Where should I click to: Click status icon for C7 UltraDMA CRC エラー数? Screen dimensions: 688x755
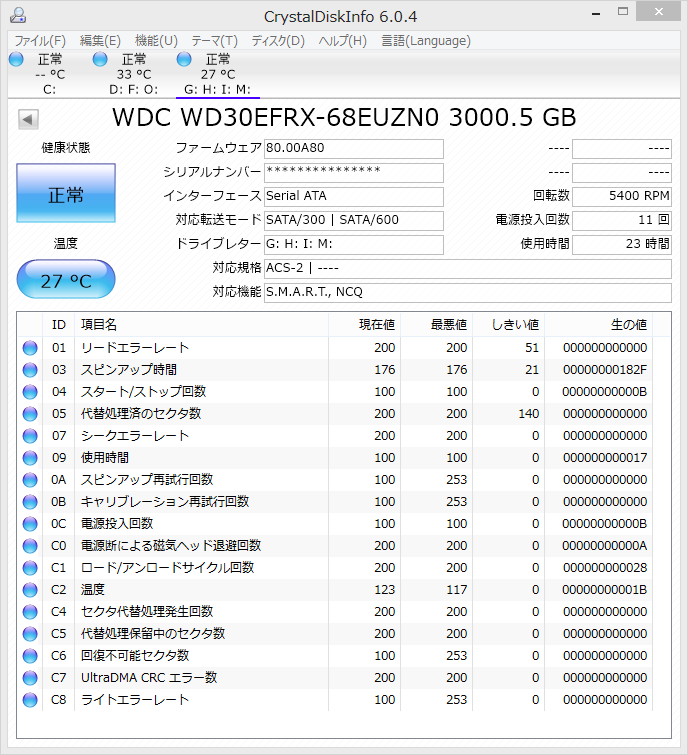pyautogui.click(x=30, y=677)
